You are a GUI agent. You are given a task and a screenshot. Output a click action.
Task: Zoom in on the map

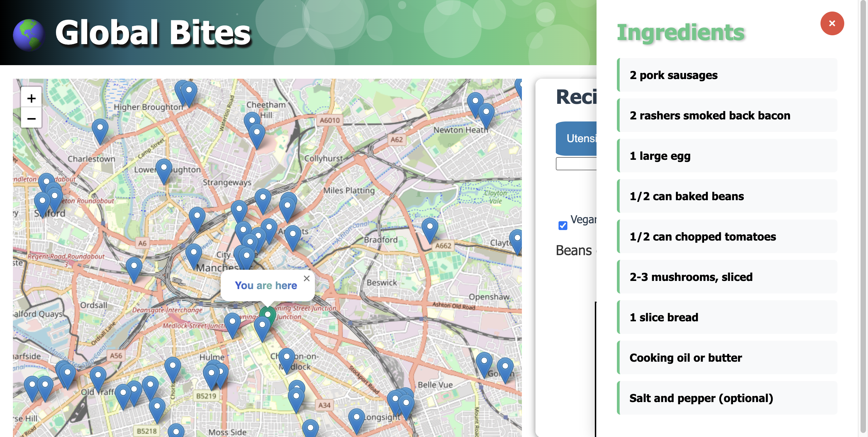coord(31,98)
